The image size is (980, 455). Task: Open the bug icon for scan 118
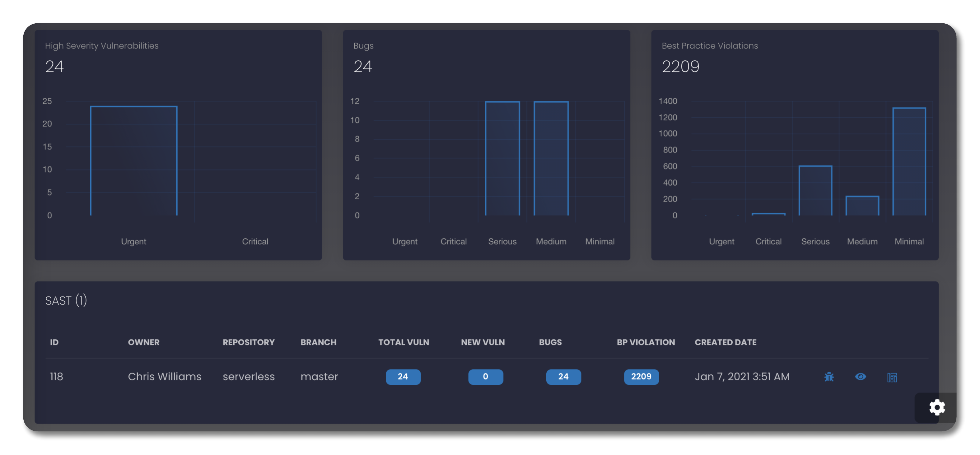click(828, 377)
